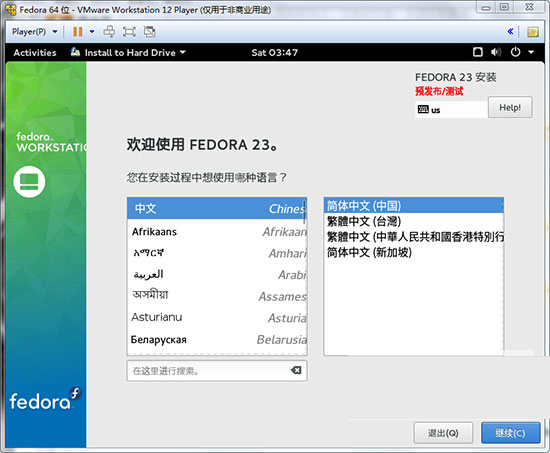This screenshot has width=550, height=453.
Task: Click the screen indicator icon in top bar
Action: coord(478,52)
